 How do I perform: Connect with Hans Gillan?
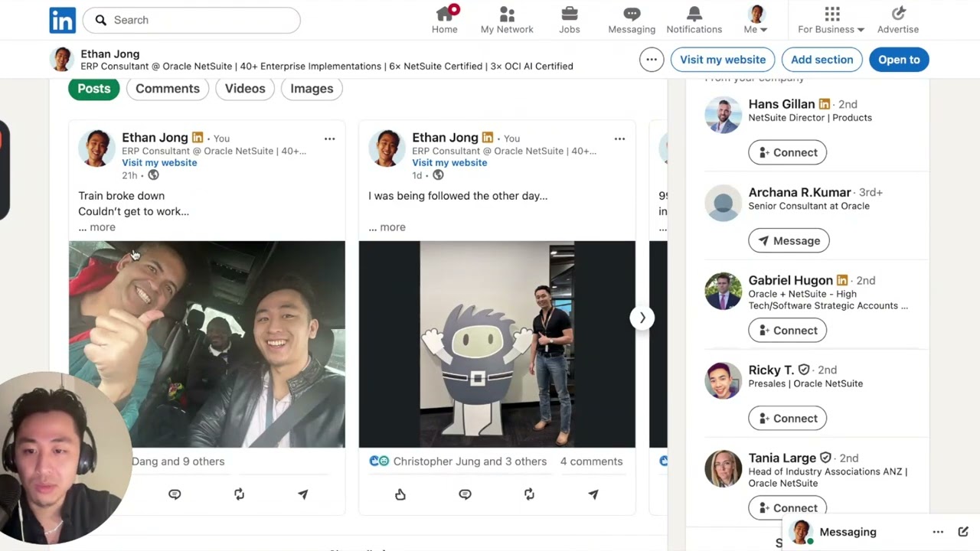tap(787, 152)
